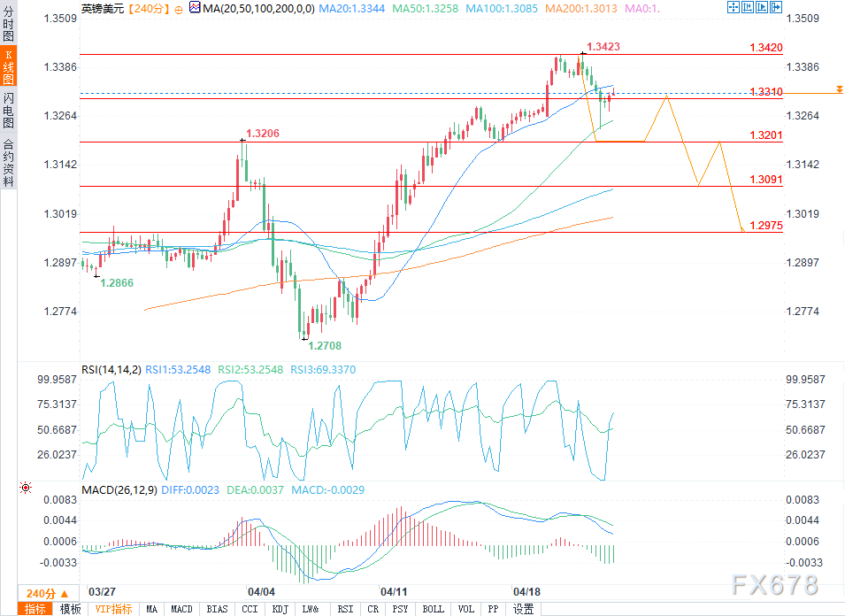845x616 pixels.
Task: Click the red sun icon beside MACD
Action: tap(26, 488)
